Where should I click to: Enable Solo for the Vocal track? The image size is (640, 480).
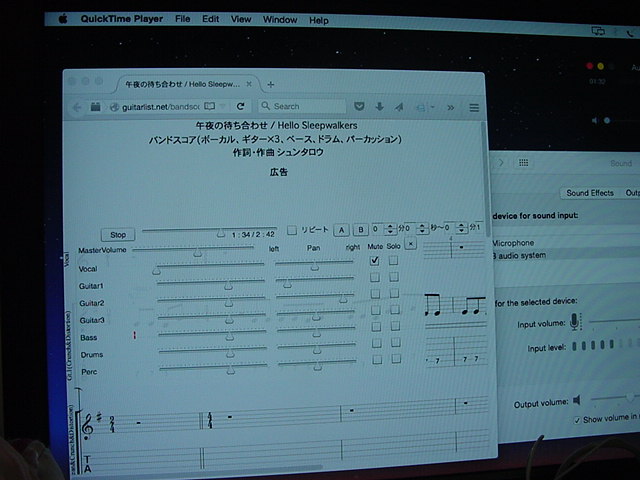(x=393, y=260)
